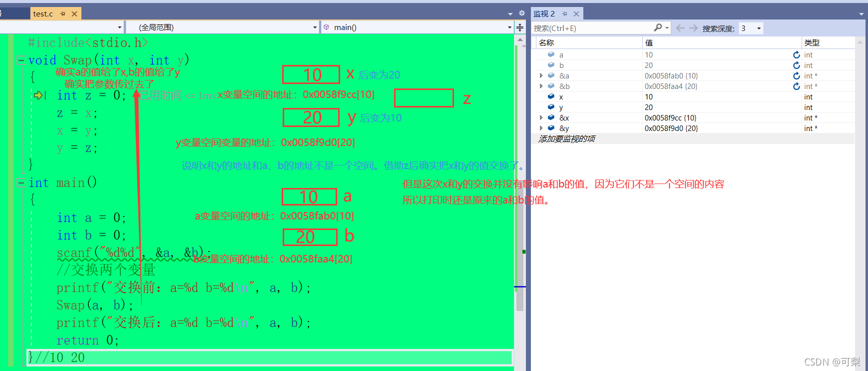The width and height of the screenshot is (868, 371).
Task: Expand the &y watch entry
Action: [x=541, y=128]
